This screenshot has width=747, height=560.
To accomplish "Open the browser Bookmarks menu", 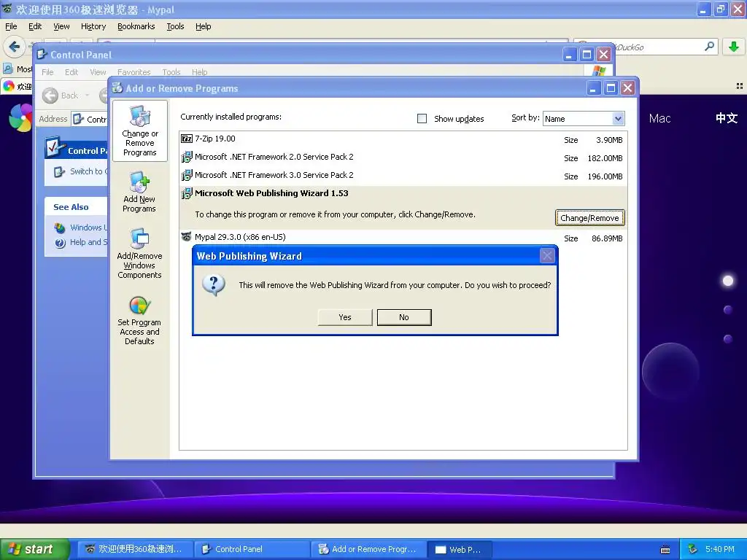I will (136, 26).
